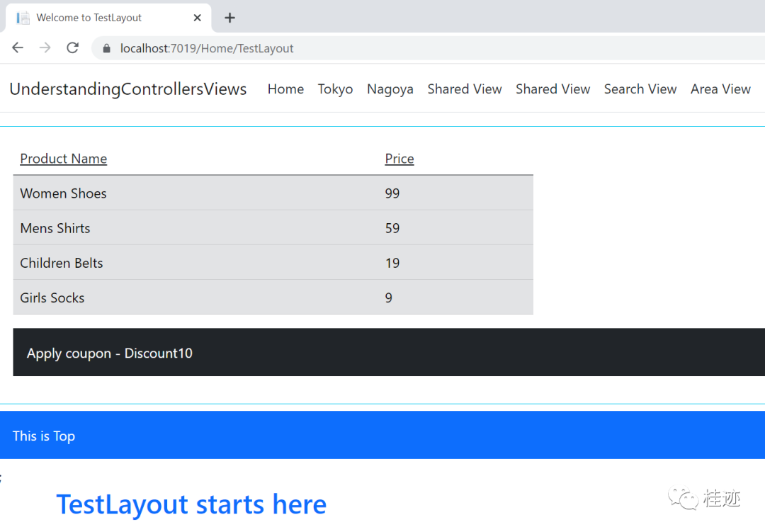Click the TestLayout starts here heading
Viewport: 765px width, 532px height.
(x=191, y=504)
